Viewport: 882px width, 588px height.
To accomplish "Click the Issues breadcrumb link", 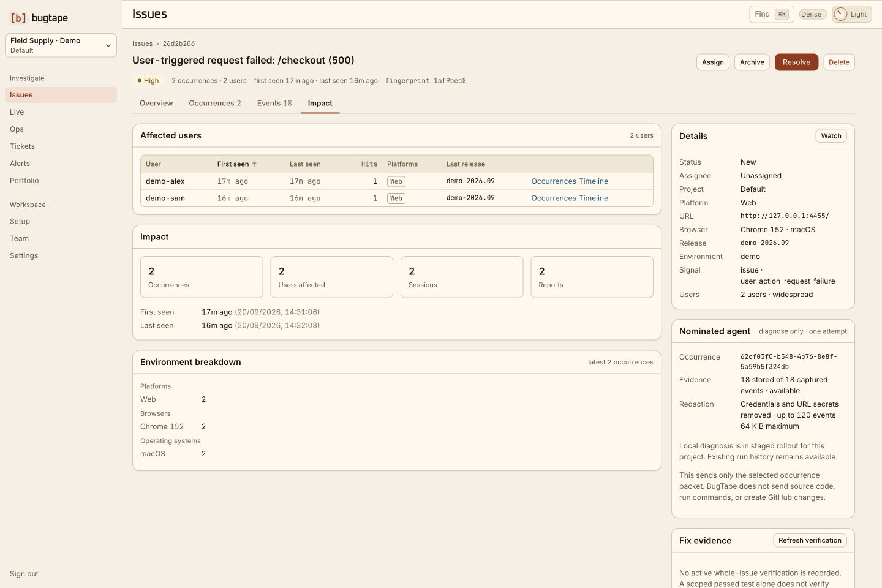I will tap(142, 43).
